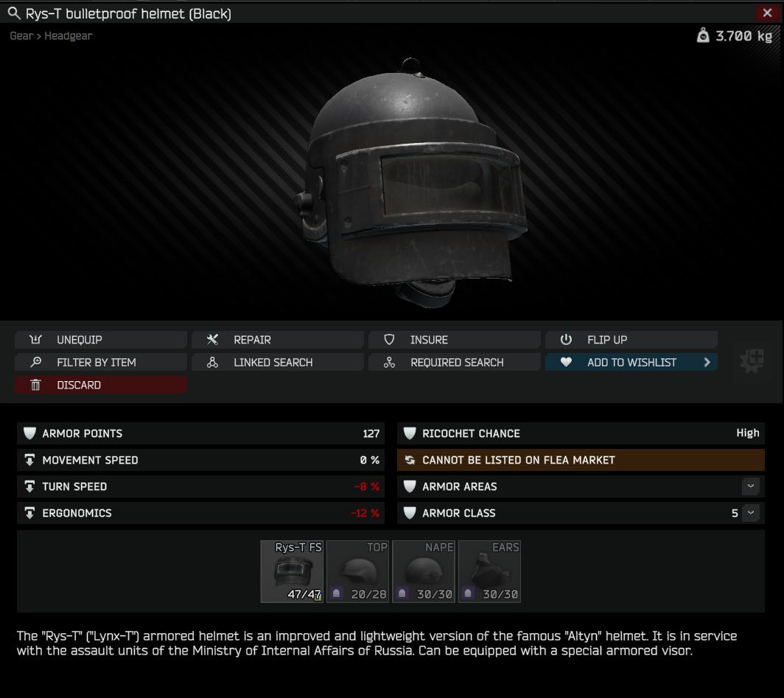This screenshot has height=698, width=784.
Task: Click the weight bag icon
Action: [703, 35]
